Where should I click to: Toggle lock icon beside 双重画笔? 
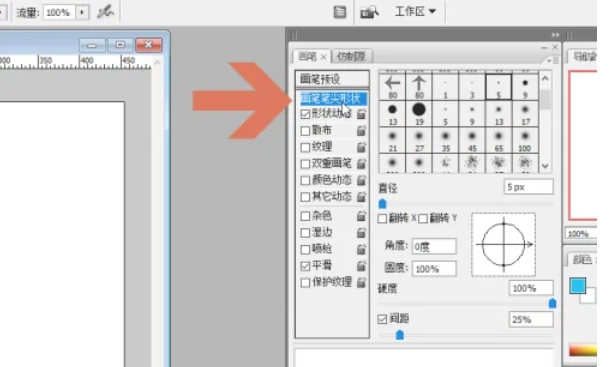coord(361,163)
